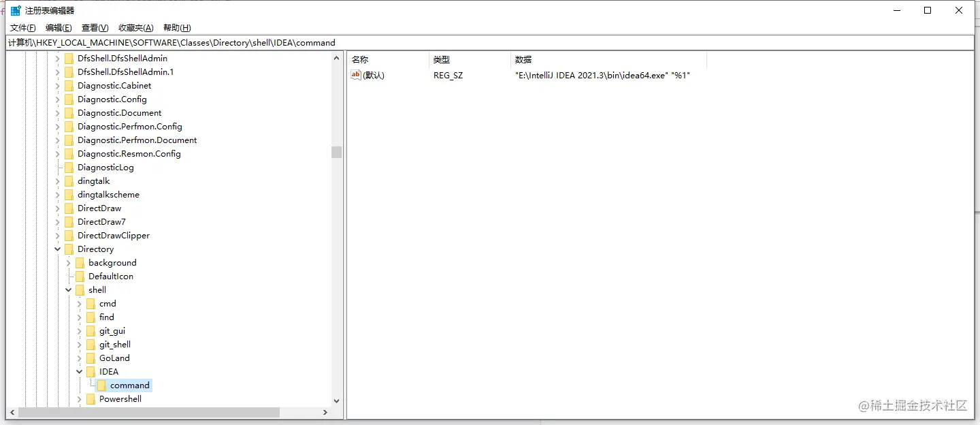Click the (默认) string value icon
The image size is (980, 425).
pos(356,75)
